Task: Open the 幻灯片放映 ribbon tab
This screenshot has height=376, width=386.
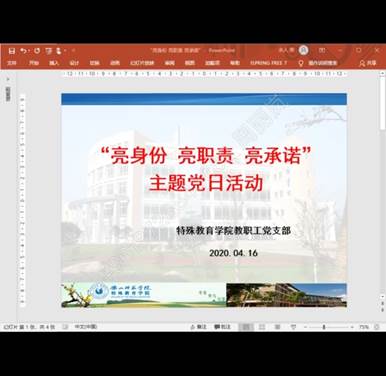Action: tap(142, 63)
